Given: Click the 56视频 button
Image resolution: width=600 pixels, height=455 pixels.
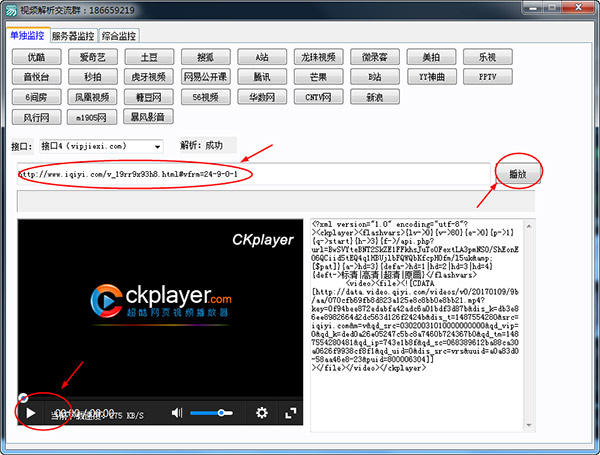Looking at the screenshot, I should coord(205,97).
